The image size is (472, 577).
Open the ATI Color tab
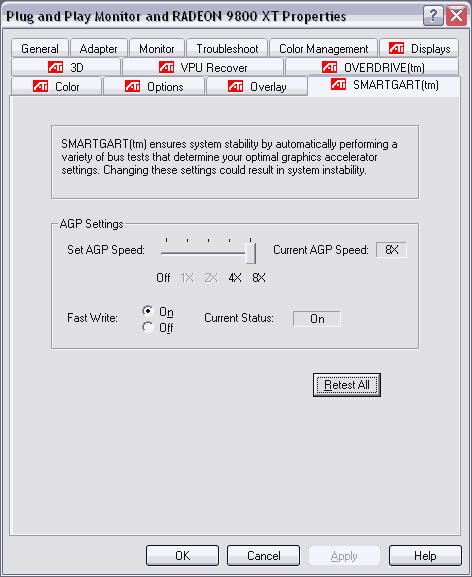click(x=56, y=86)
